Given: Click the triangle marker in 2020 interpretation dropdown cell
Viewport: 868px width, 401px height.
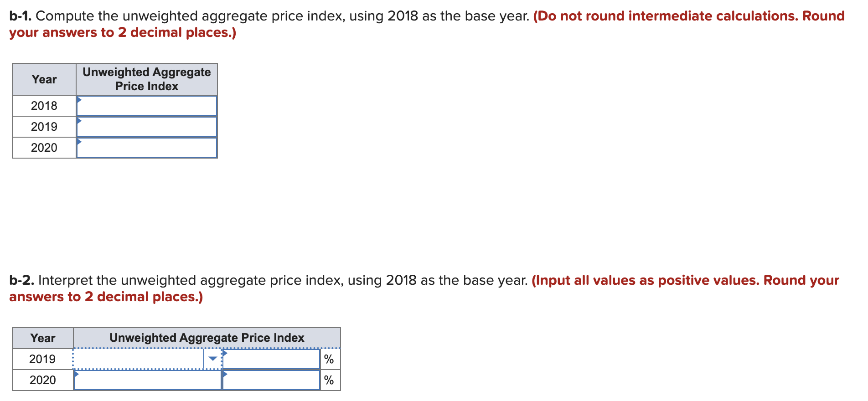Looking at the screenshot, I should coord(77,374).
